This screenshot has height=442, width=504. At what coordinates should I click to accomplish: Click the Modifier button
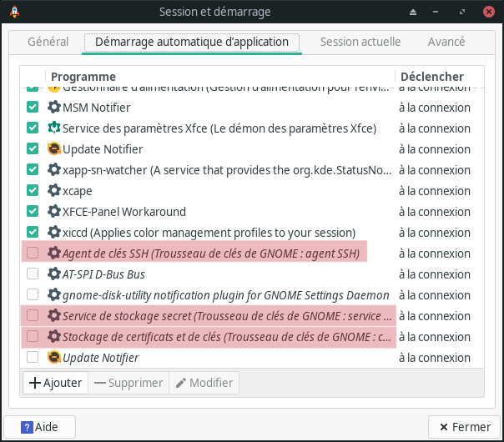point(204,383)
